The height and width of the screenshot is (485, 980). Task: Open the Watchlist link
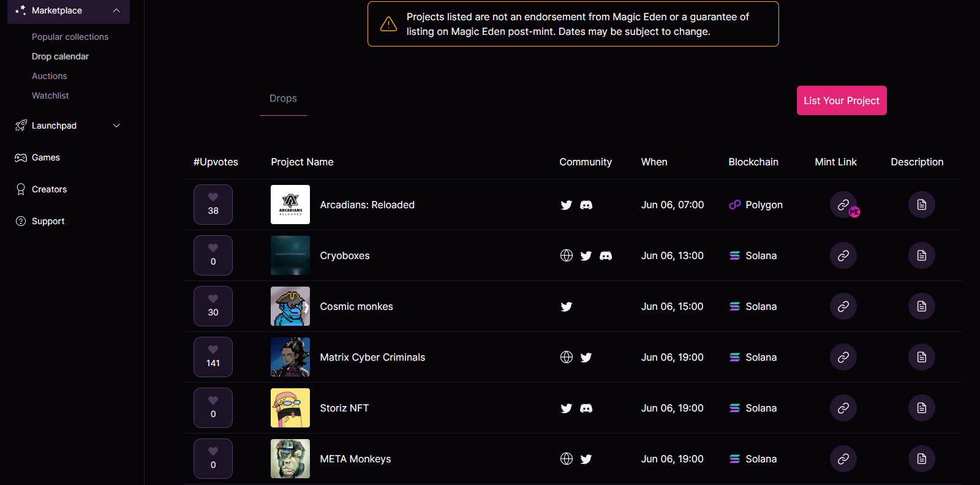click(50, 96)
